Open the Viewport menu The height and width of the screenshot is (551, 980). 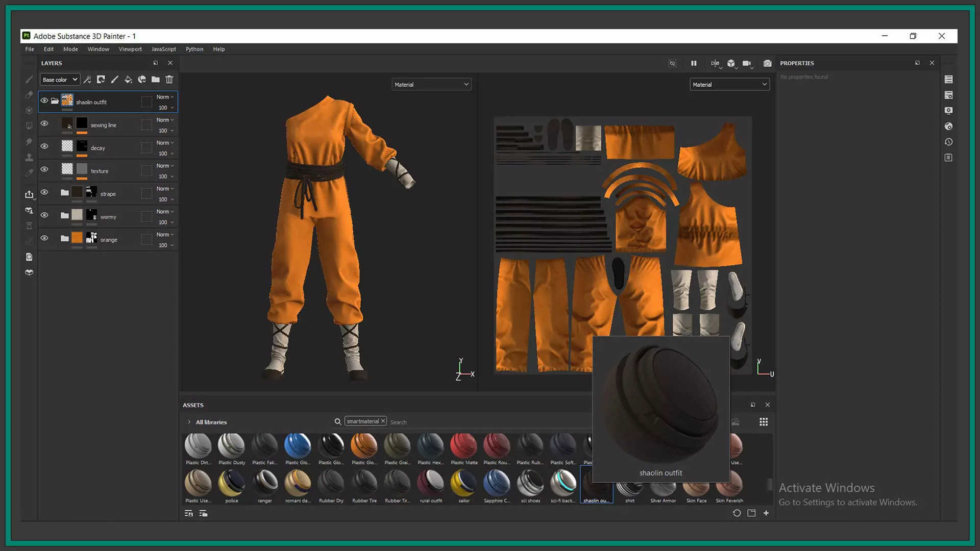coord(130,49)
